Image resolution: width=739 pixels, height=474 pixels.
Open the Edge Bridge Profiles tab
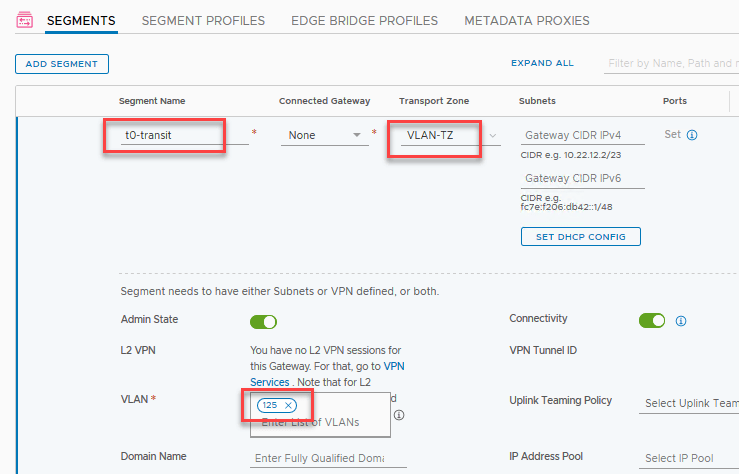tap(364, 20)
